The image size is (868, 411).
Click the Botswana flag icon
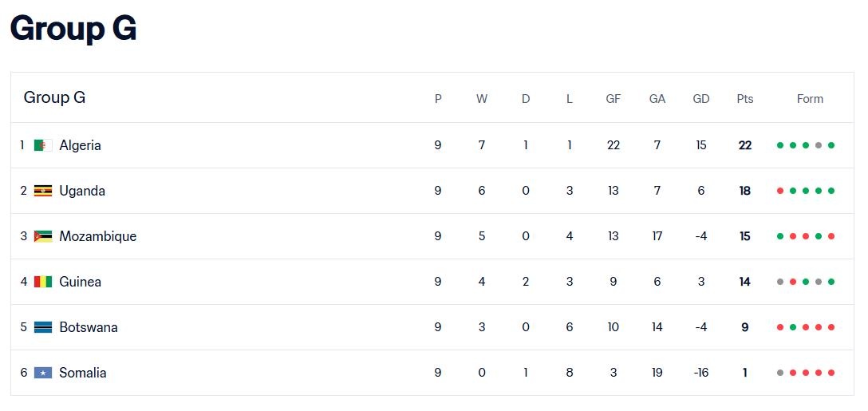coord(43,327)
